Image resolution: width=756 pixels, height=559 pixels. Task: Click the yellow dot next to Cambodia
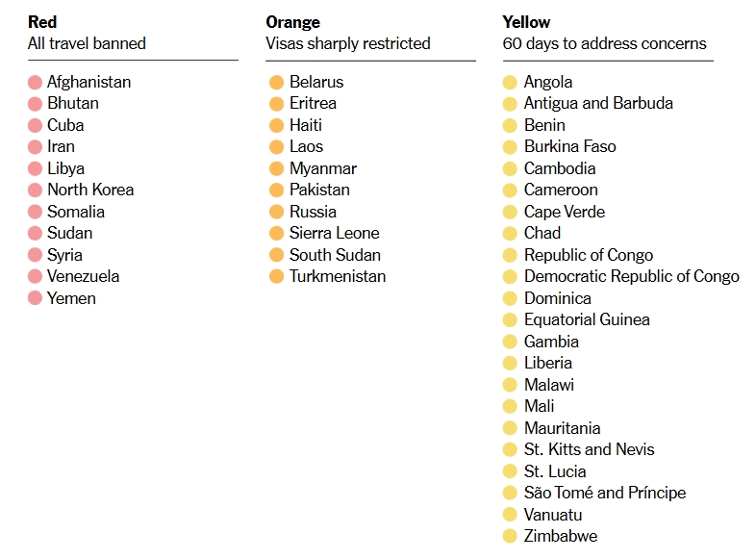click(510, 169)
